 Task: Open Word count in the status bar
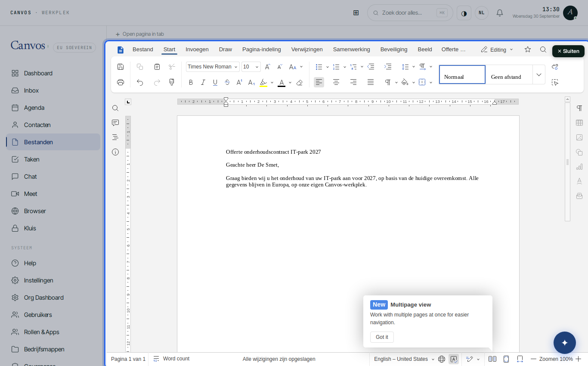pos(171,359)
